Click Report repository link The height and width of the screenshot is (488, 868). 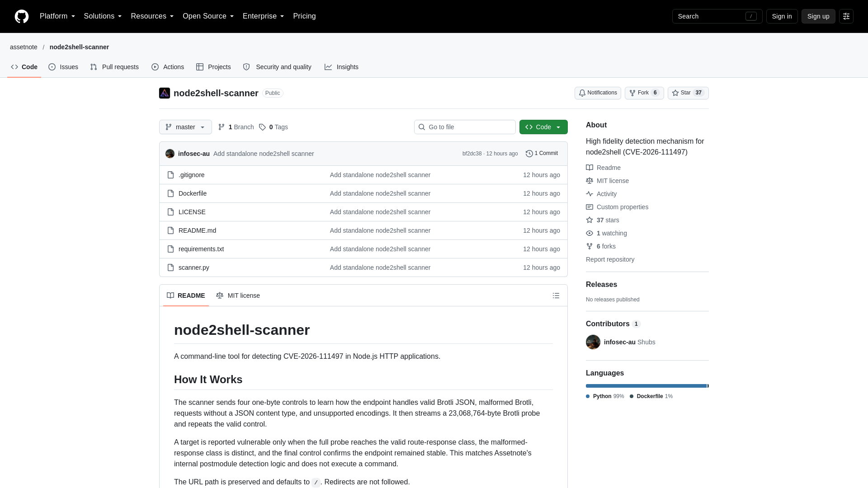(x=610, y=259)
